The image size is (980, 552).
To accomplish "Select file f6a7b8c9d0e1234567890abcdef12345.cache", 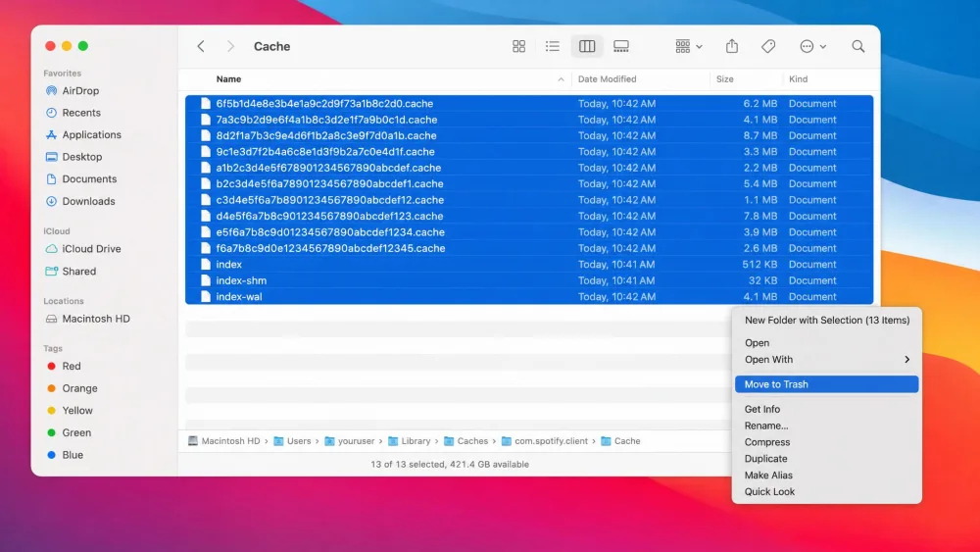I will tap(529, 248).
